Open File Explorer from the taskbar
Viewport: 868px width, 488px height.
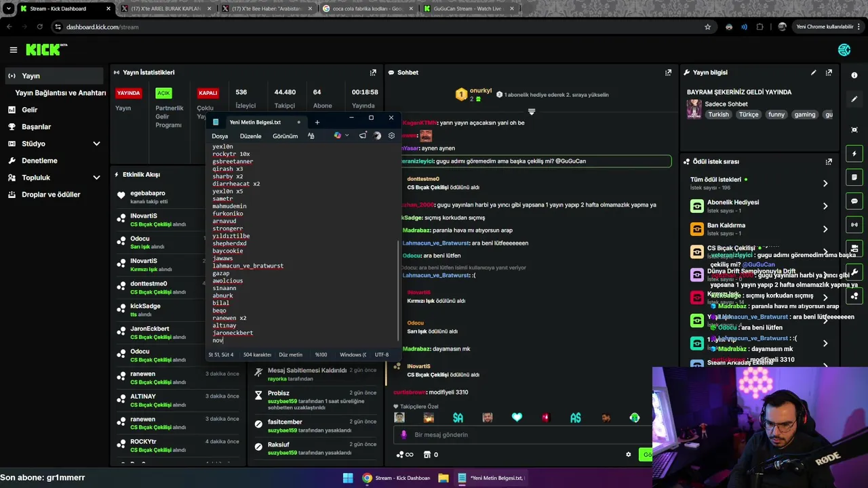[x=443, y=478]
